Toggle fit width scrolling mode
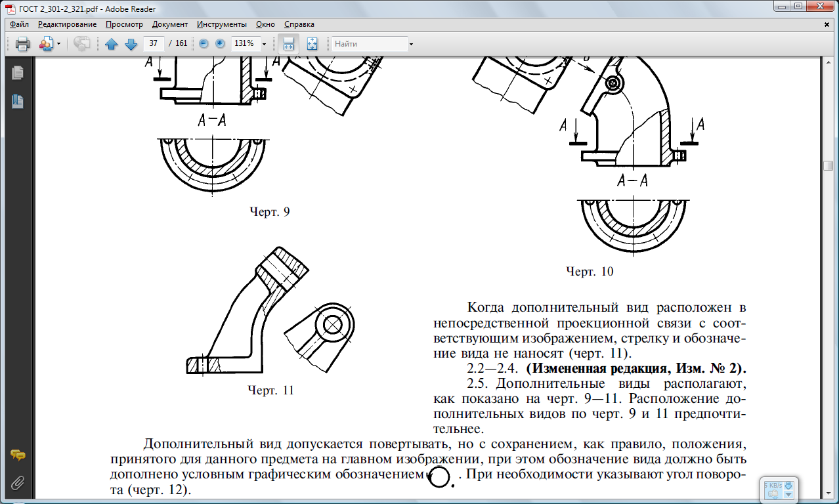The width and height of the screenshot is (839, 504). tap(288, 44)
